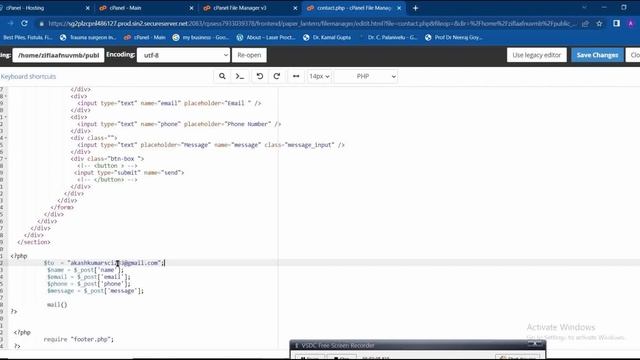The image size is (640, 360).
Task: Click the input type submit line
Action: click(x=129, y=173)
